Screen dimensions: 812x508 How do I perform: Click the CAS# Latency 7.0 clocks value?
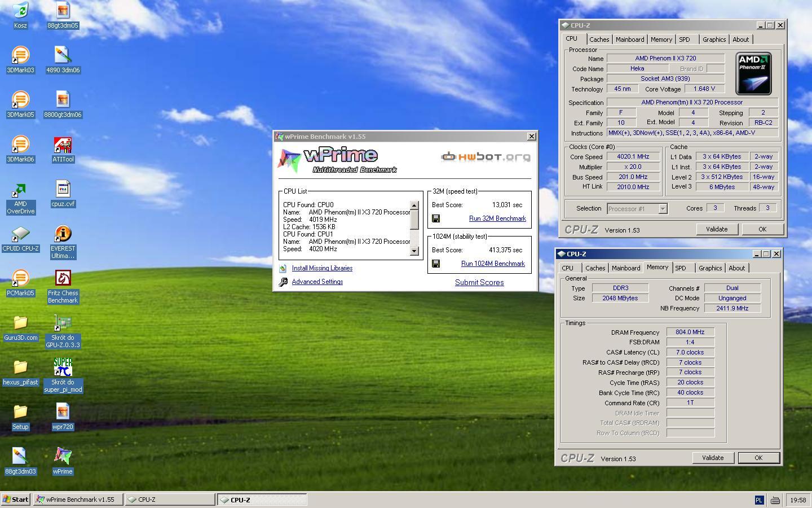690,352
